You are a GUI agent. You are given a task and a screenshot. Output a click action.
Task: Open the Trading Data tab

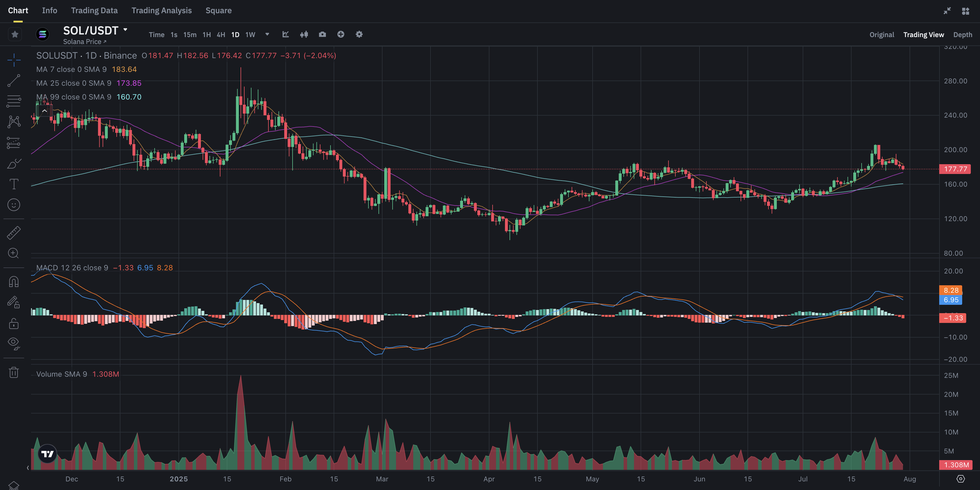point(94,11)
